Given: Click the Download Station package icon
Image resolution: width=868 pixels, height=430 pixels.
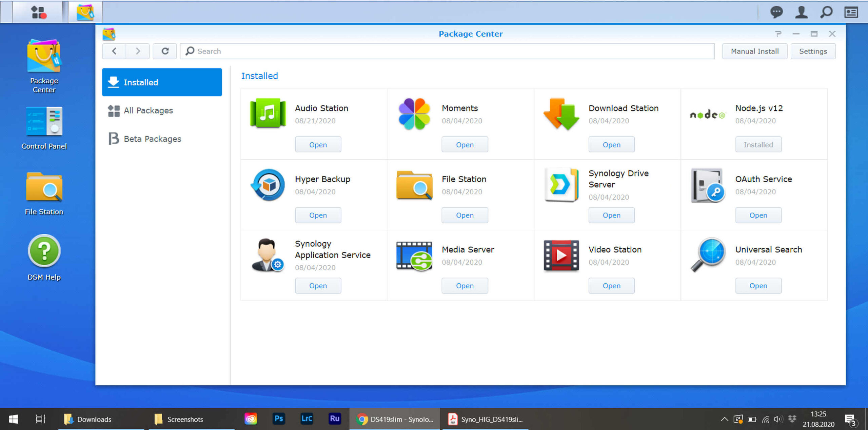Looking at the screenshot, I should (x=561, y=114).
